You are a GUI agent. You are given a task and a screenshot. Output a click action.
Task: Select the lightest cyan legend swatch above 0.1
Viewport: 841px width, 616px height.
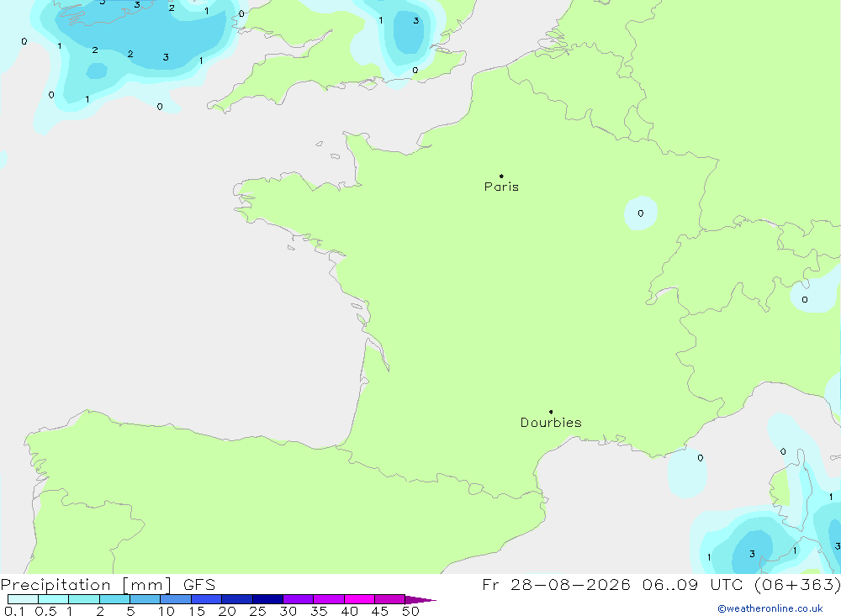click(23, 599)
